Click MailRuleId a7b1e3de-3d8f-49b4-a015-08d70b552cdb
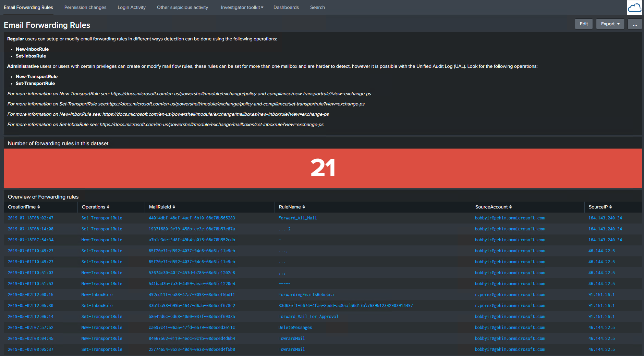The height and width of the screenshot is (356, 644). pos(192,240)
